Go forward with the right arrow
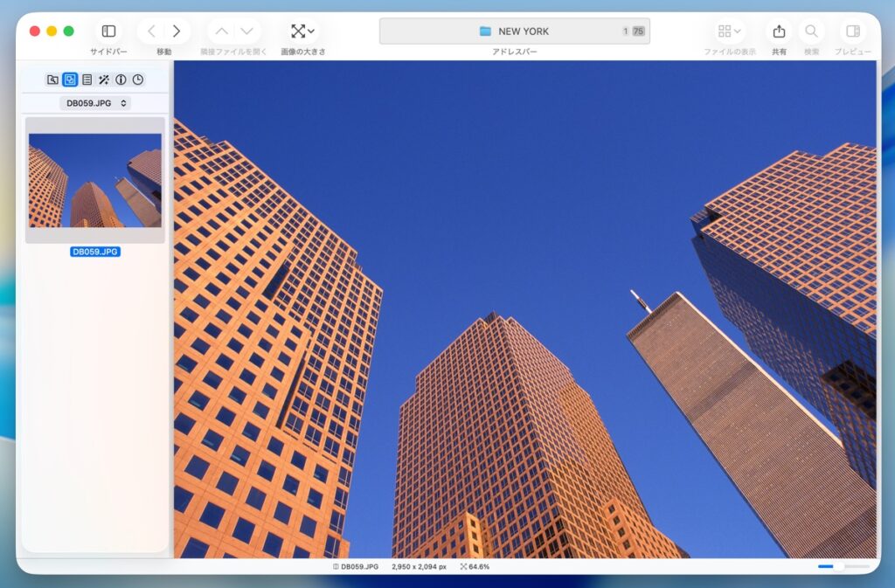Screen dimensions: 895x588 point(177,31)
